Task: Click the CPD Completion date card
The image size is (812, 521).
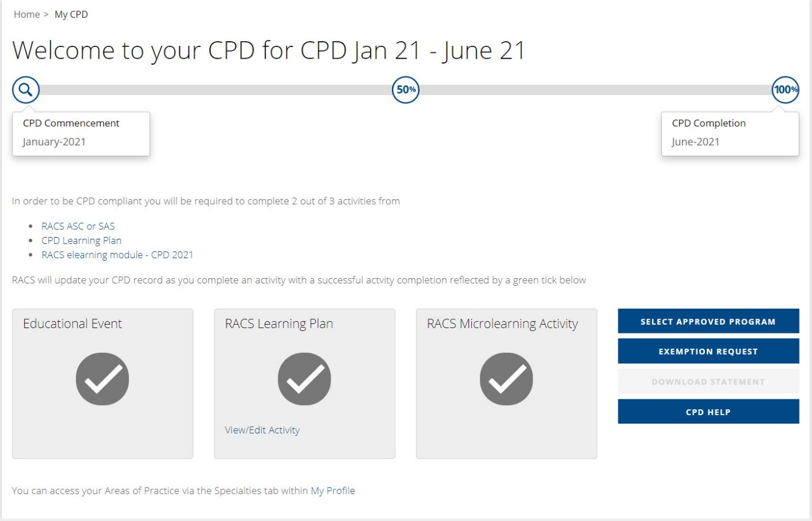Action: (x=730, y=133)
